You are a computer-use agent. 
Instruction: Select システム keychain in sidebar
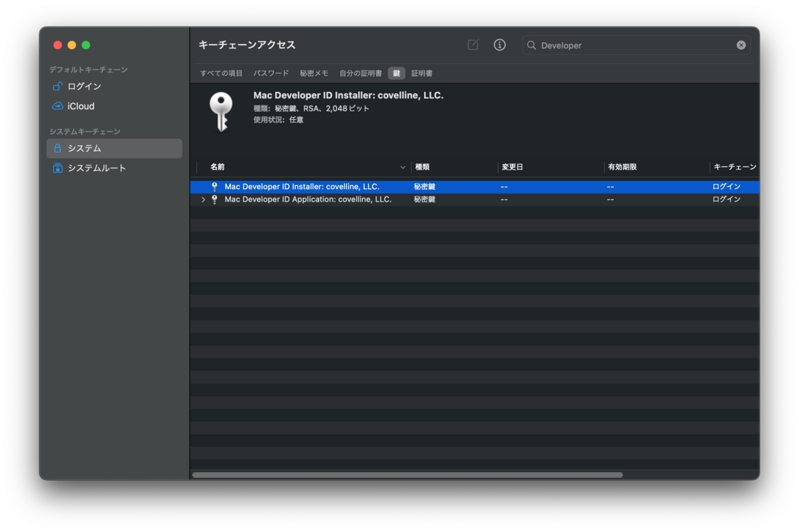(114, 148)
